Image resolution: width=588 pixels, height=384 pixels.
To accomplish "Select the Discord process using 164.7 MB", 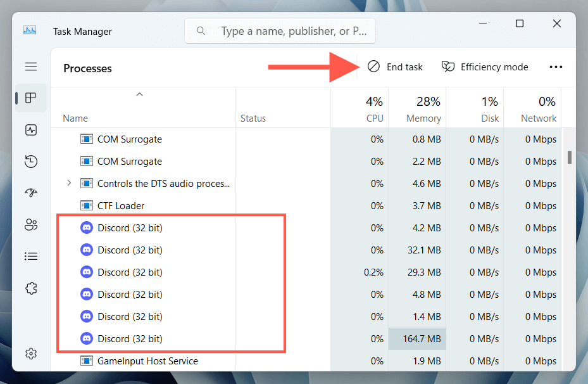I will [x=306, y=338].
